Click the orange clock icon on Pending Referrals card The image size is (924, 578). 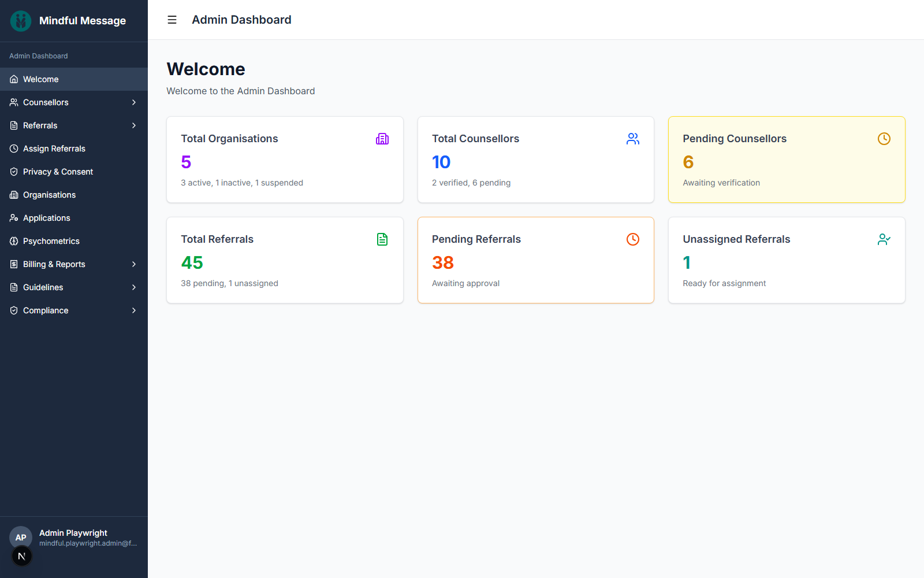[x=633, y=239]
